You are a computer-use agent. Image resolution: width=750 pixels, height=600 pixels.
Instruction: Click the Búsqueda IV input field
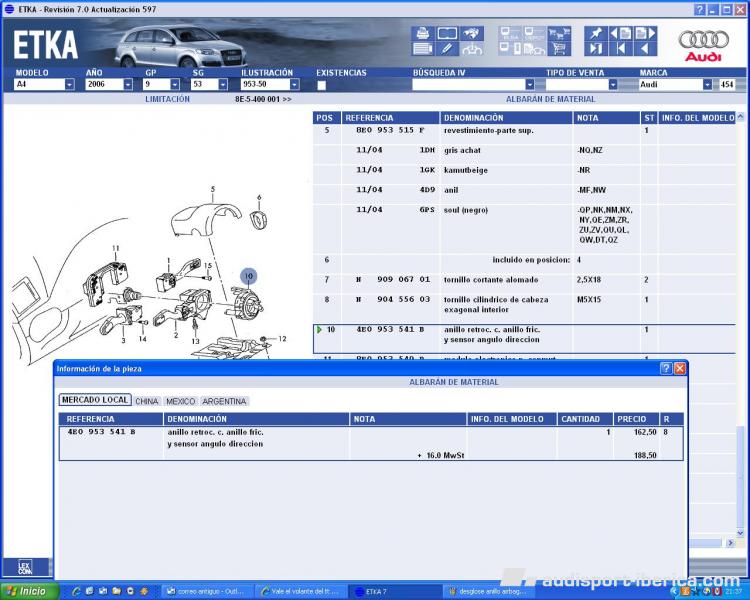(x=469, y=85)
